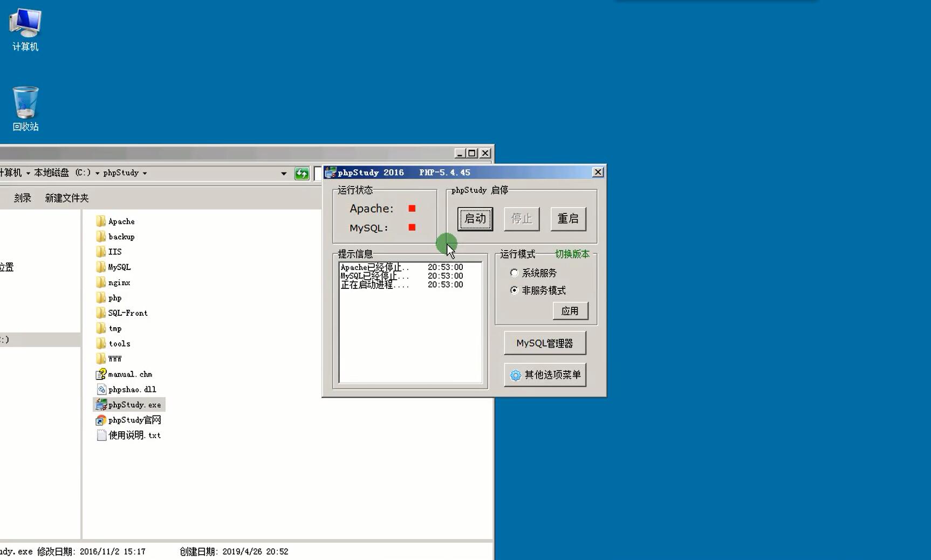Click the green refresh icon in Explorer address bar
Viewport: 931px width, 560px height.
click(302, 173)
